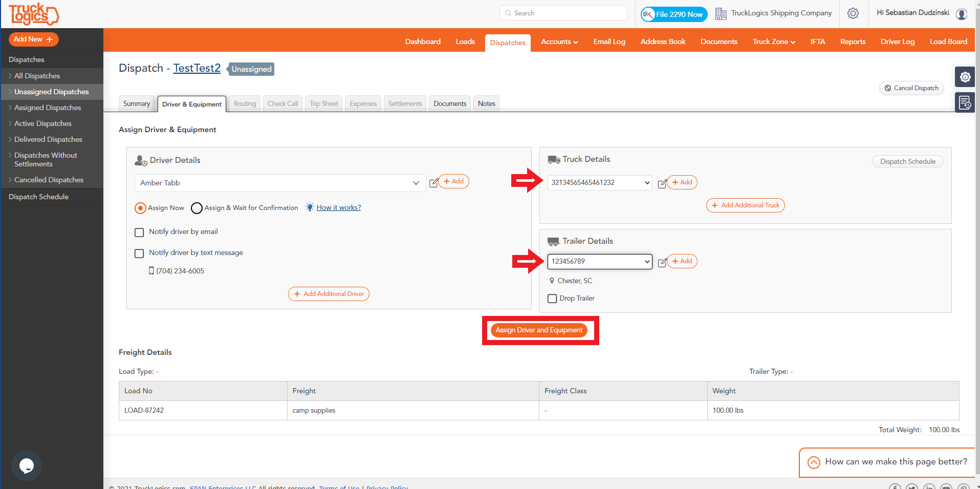
Task: Open the Notes tab
Action: [487, 103]
